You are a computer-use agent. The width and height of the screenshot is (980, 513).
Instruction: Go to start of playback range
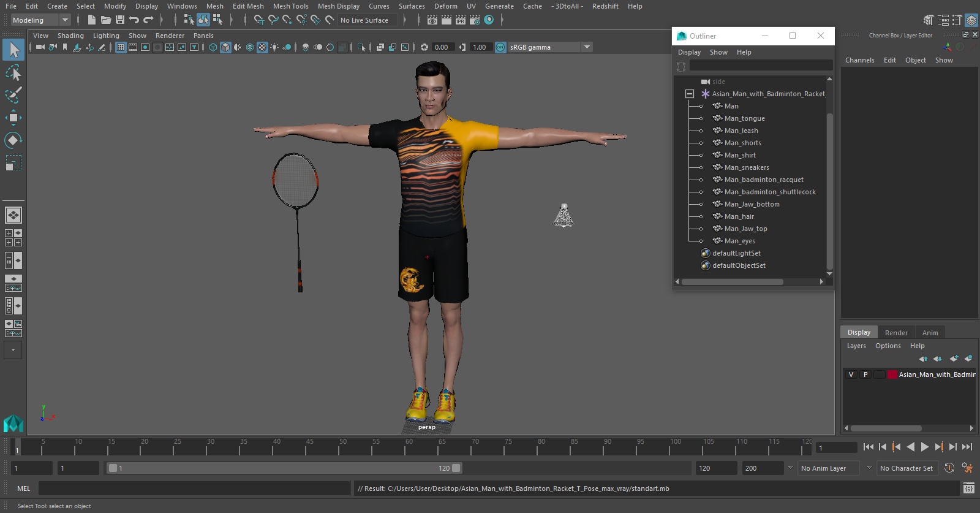coord(869,447)
